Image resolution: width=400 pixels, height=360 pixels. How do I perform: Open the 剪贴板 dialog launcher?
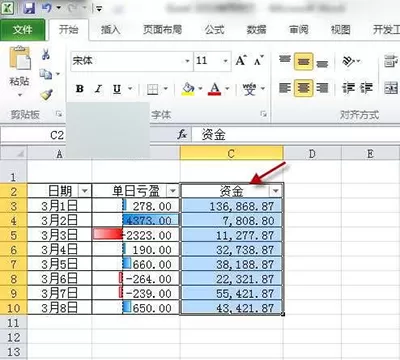coord(59,114)
